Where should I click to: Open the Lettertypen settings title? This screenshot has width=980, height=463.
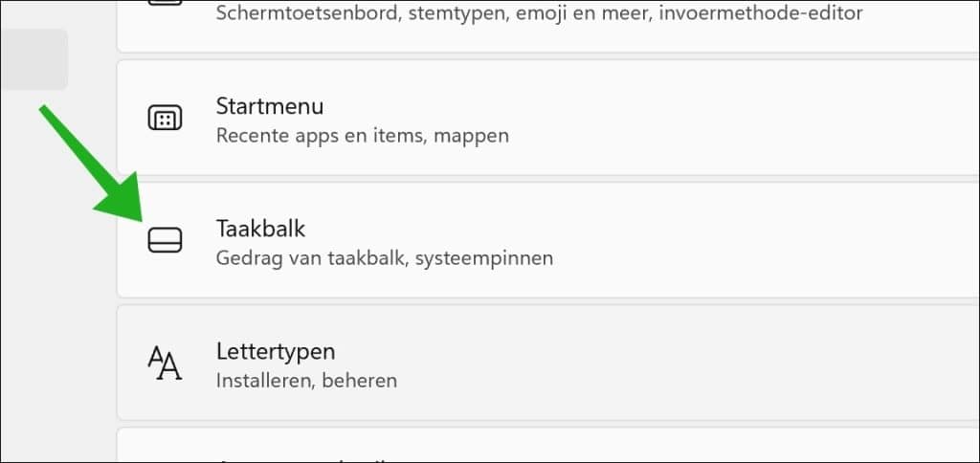276,352
